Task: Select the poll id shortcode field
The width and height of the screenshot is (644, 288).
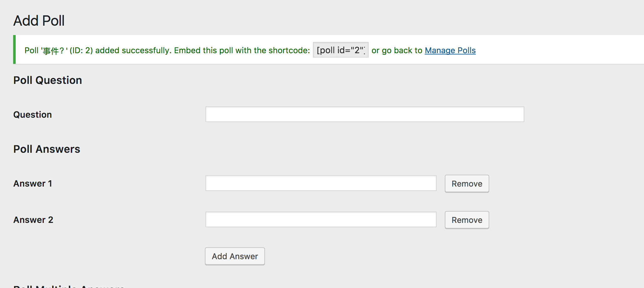Action: coord(341,50)
